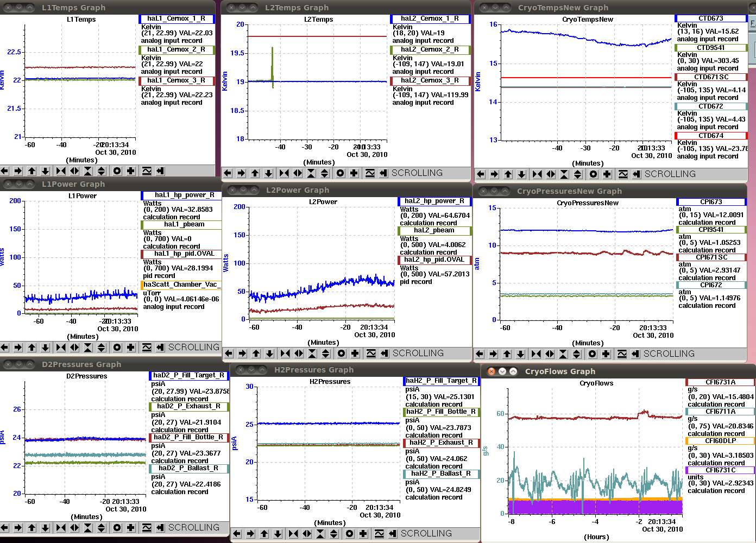Screen dimensions: 756x543
Task: Click the H2Pressures Graph window title bar
Action: [356, 370]
